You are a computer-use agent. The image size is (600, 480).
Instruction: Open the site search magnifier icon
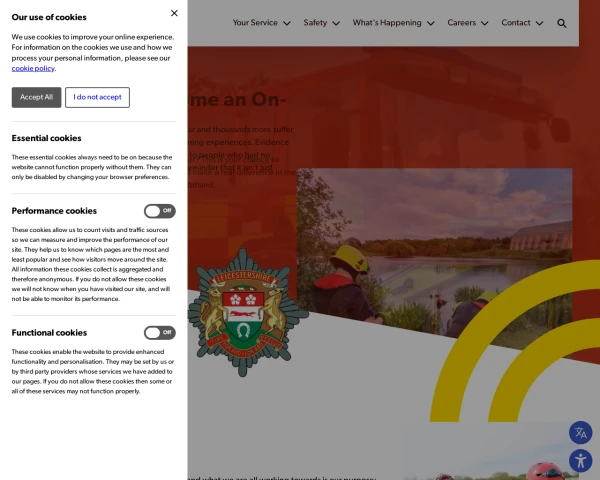(561, 23)
